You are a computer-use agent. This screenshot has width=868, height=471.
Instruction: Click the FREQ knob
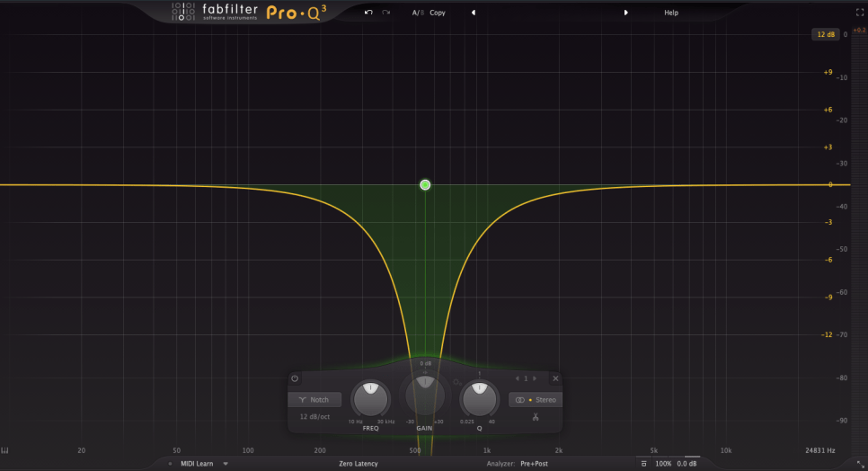370,398
